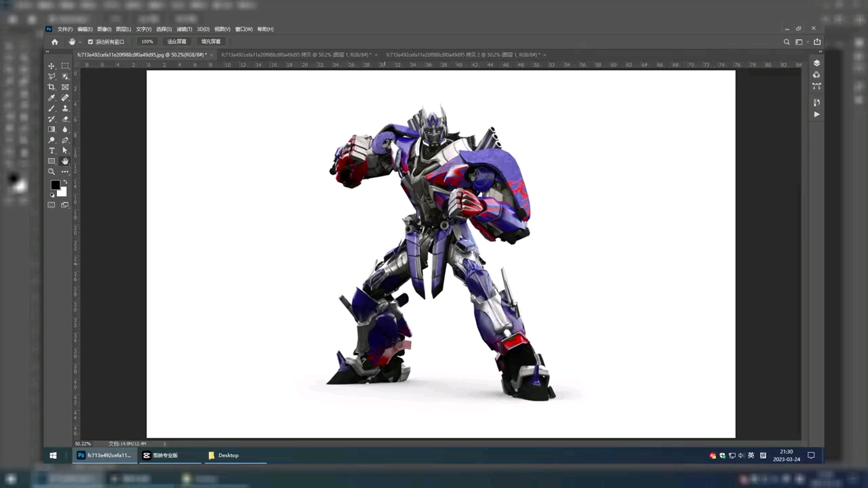Viewport: 868px width, 488px height.
Task: Open the Actions panel play icon
Action: (x=816, y=115)
